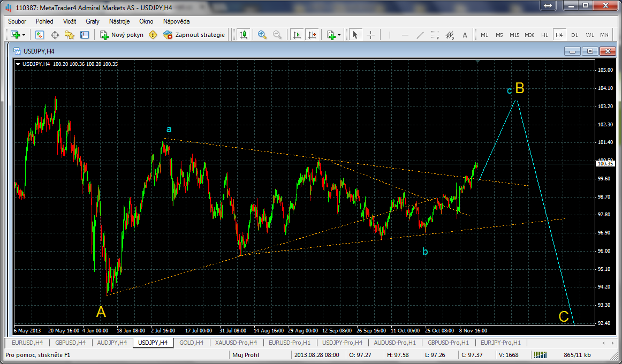Open the chart title-bar triangle menu
622x364 pixels.
point(19,64)
